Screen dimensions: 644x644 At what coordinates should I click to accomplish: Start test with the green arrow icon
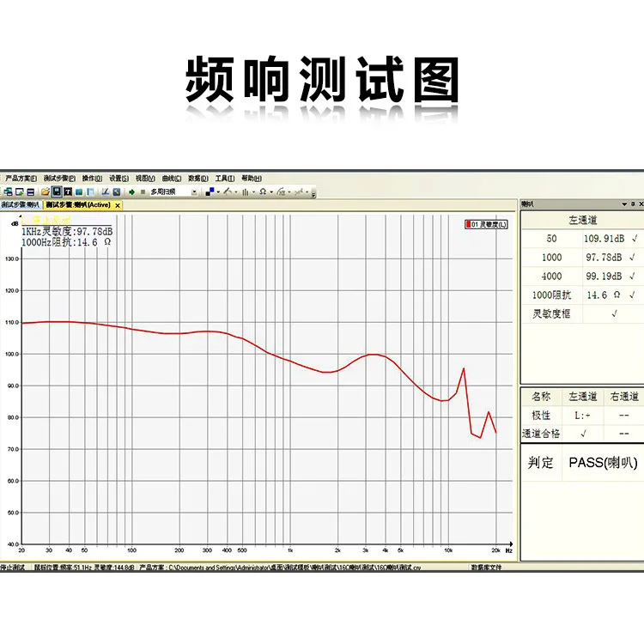pyautogui.click(x=132, y=191)
